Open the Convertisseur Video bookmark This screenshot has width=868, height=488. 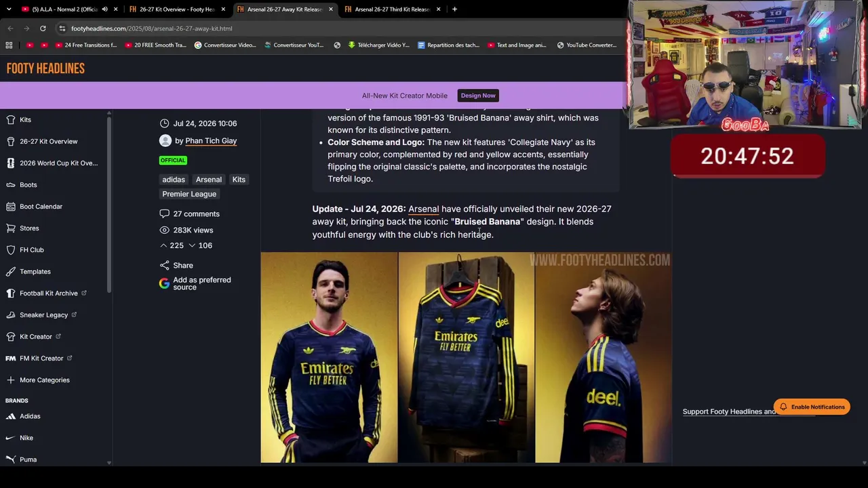pyautogui.click(x=225, y=45)
